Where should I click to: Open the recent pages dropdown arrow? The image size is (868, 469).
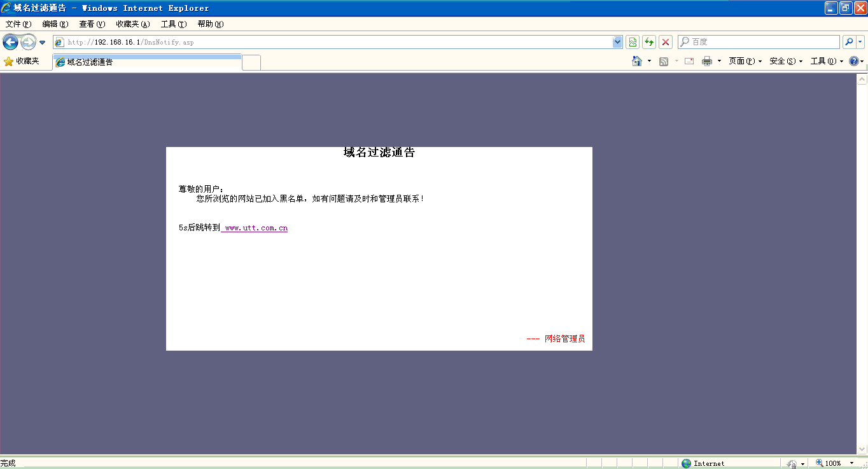(x=42, y=42)
